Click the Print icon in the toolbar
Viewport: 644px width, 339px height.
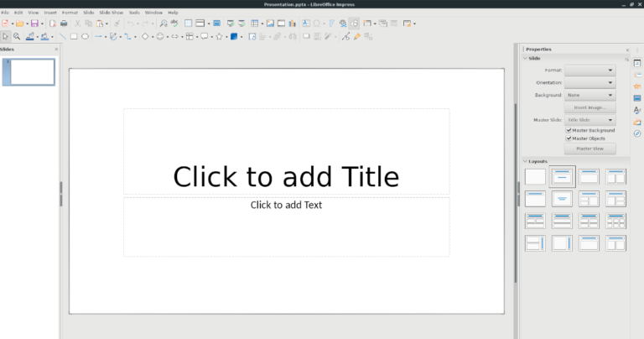(64, 23)
